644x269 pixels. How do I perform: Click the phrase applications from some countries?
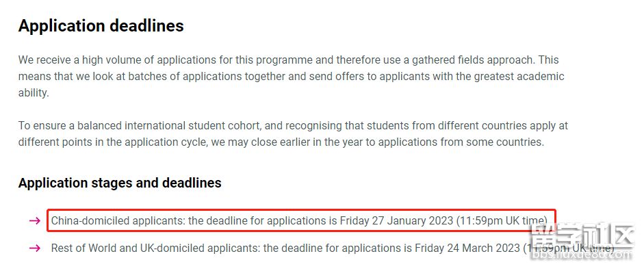tap(461, 142)
